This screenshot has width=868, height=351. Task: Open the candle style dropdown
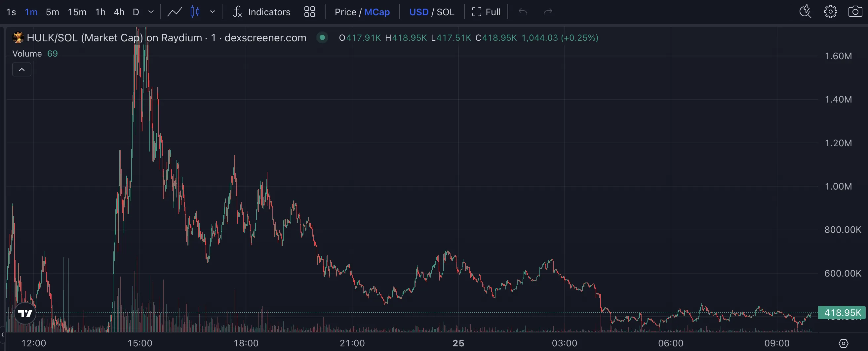[212, 12]
